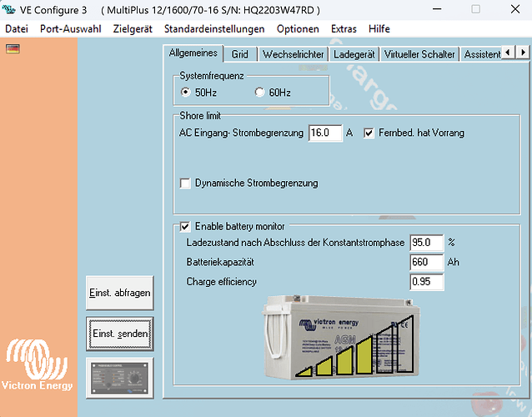Switch to the Allgemeines tab

[x=193, y=53]
